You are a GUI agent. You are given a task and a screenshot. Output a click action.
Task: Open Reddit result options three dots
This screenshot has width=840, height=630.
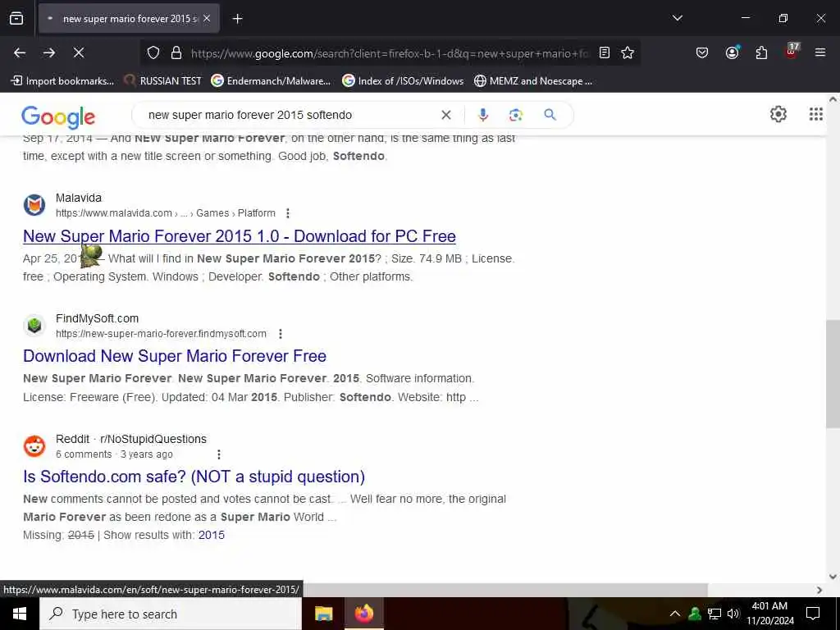(x=218, y=454)
